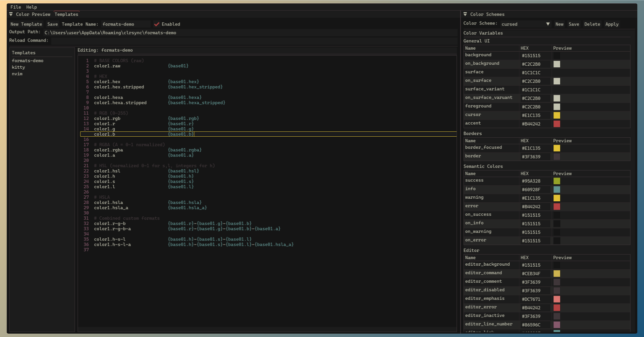This screenshot has width=644, height=337.
Task: Delete the cursed color scheme
Action: [x=592, y=24]
